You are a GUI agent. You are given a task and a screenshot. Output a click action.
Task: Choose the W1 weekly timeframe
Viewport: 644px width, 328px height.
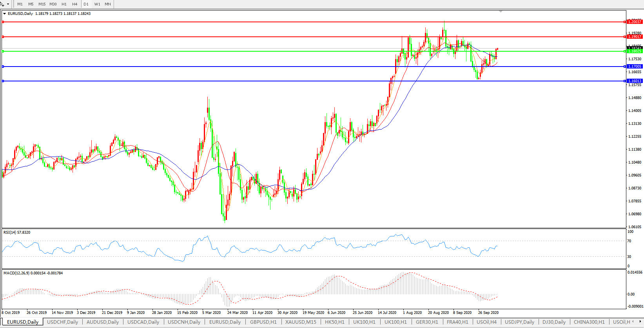97,4
